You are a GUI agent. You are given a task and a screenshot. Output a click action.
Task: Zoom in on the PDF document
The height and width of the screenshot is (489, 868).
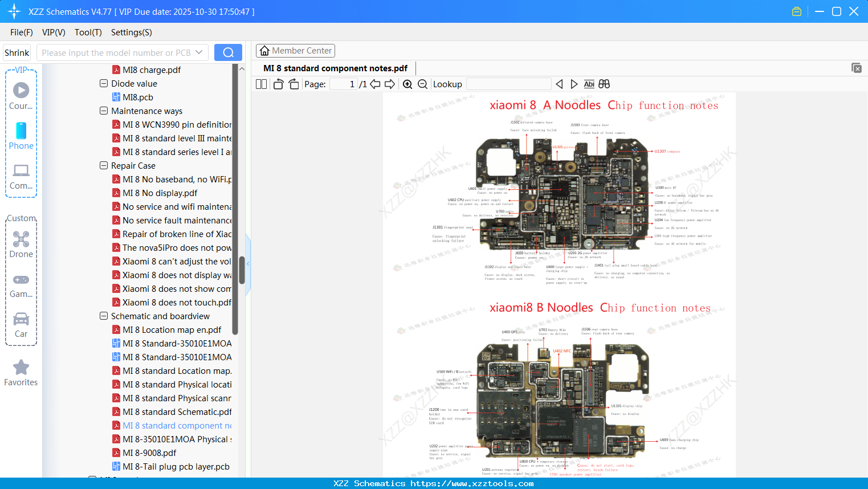(x=407, y=84)
